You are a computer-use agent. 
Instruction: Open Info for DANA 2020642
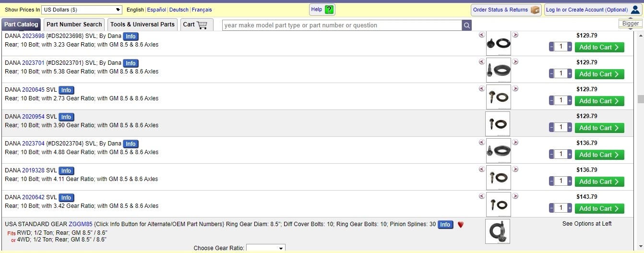[x=66, y=198]
